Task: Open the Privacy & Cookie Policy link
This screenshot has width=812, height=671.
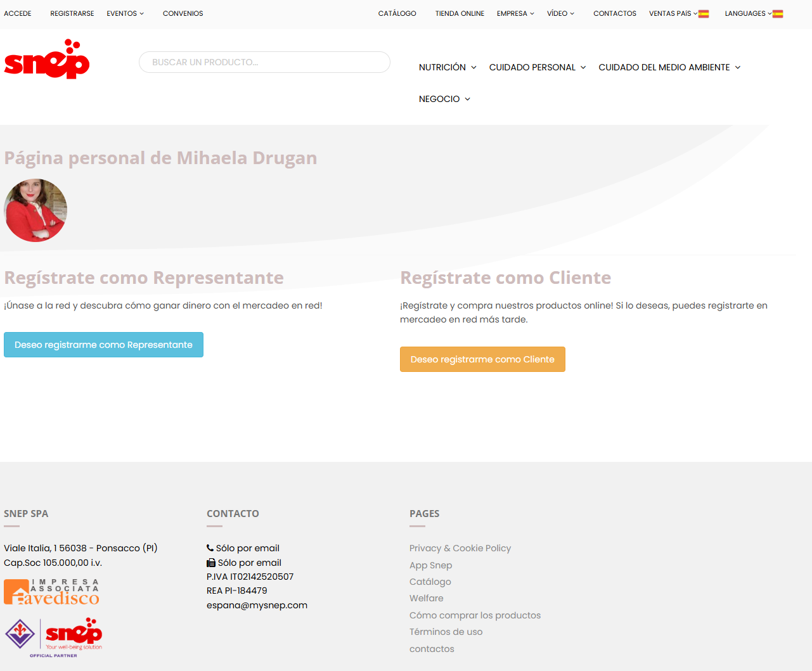Action: coord(460,548)
